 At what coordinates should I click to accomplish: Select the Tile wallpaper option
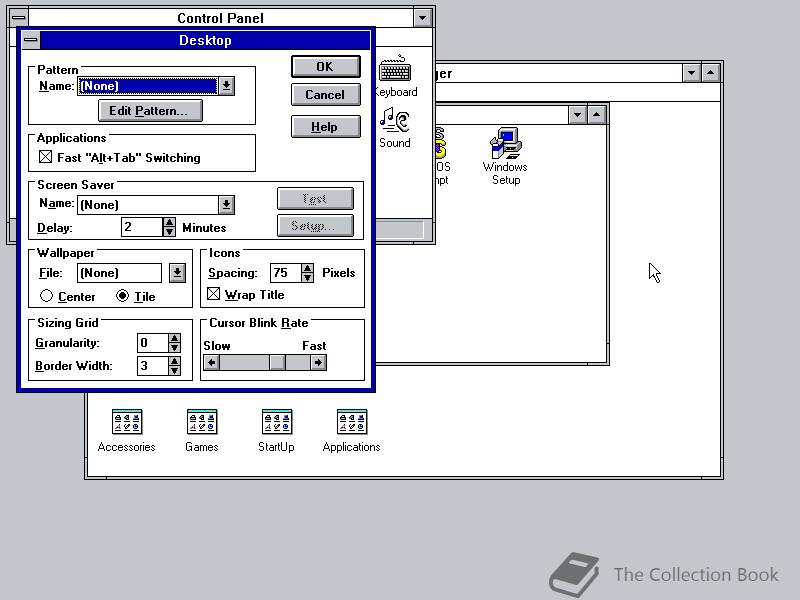[122, 296]
